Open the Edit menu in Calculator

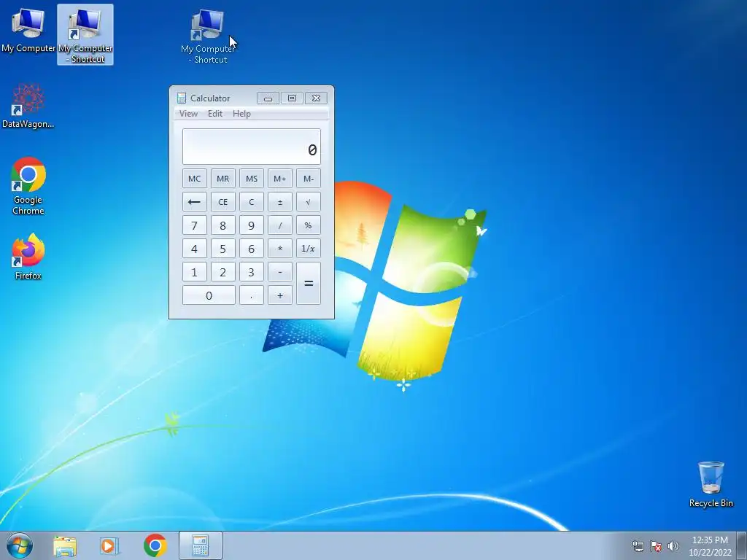pos(215,114)
